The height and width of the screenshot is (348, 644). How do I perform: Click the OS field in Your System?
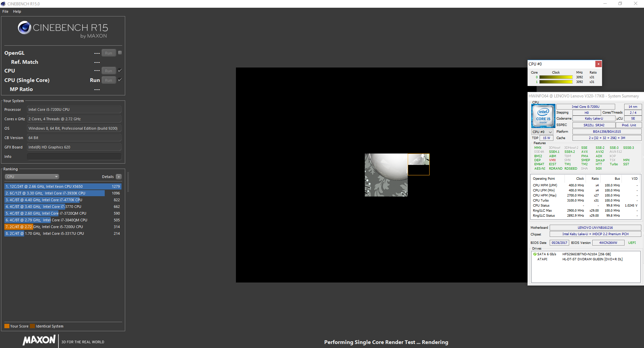point(74,128)
